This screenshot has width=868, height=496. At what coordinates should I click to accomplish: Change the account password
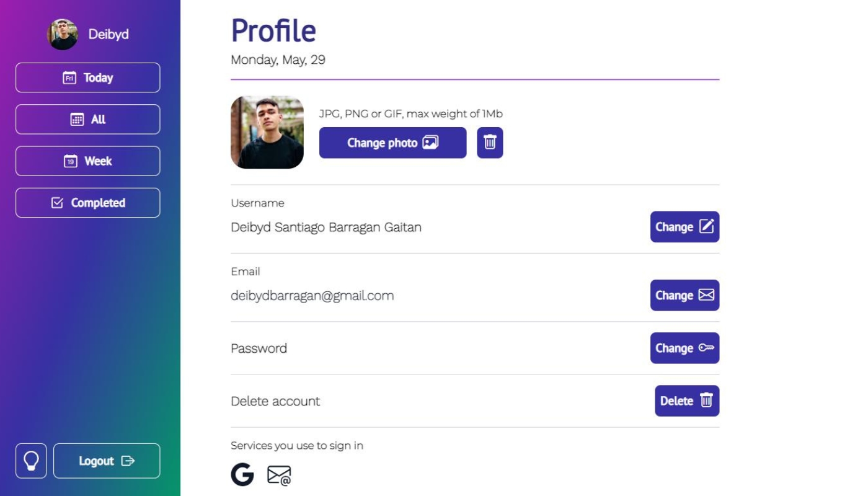pos(684,348)
